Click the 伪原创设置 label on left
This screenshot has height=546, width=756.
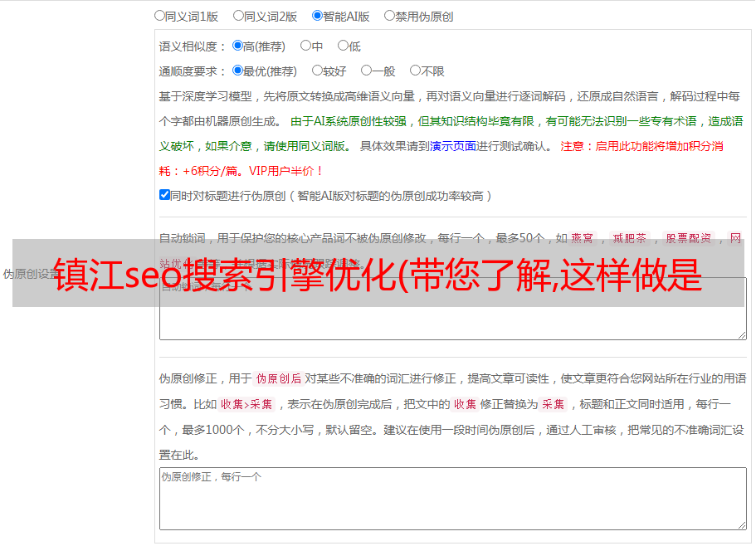tap(31, 274)
